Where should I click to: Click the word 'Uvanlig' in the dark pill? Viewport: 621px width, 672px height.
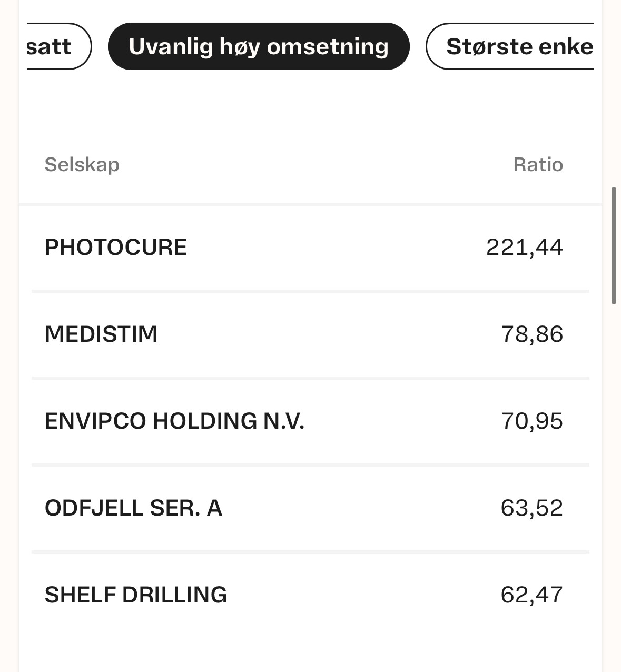coord(171,47)
